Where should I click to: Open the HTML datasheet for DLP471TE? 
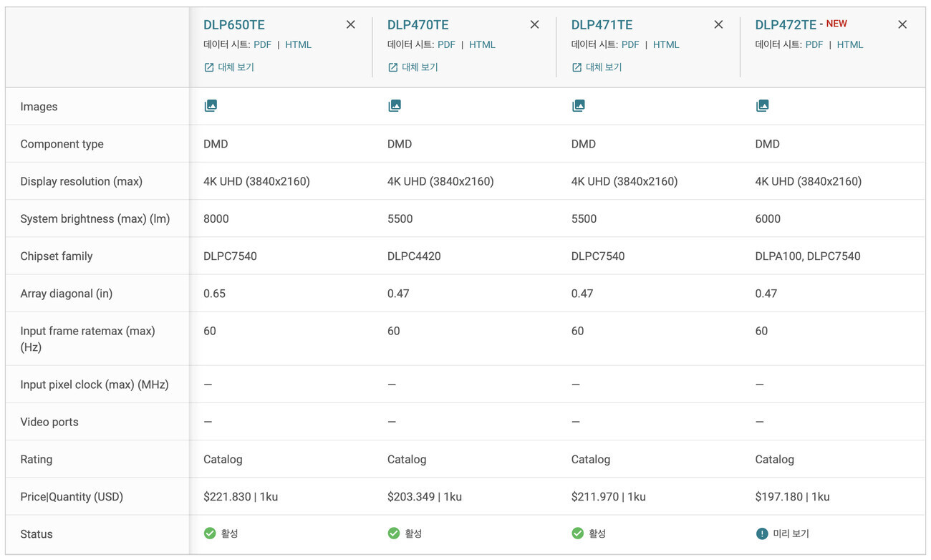pyautogui.click(x=666, y=44)
